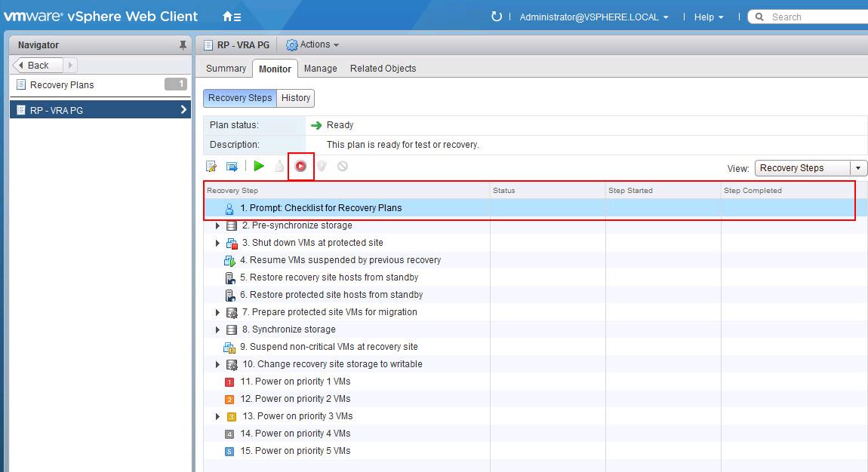Run recovery with the red circle icon
The height and width of the screenshot is (472, 868).
tap(300, 166)
